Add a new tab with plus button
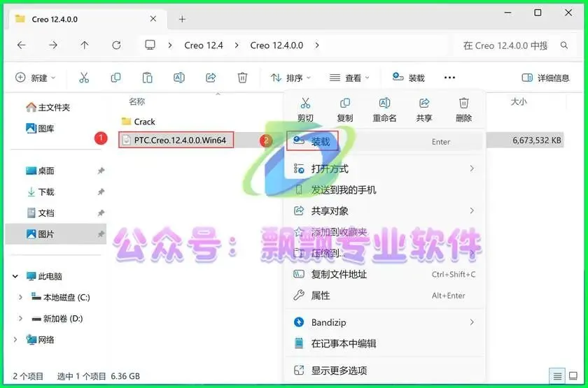The width and height of the screenshot is (588, 388). (182, 19)
